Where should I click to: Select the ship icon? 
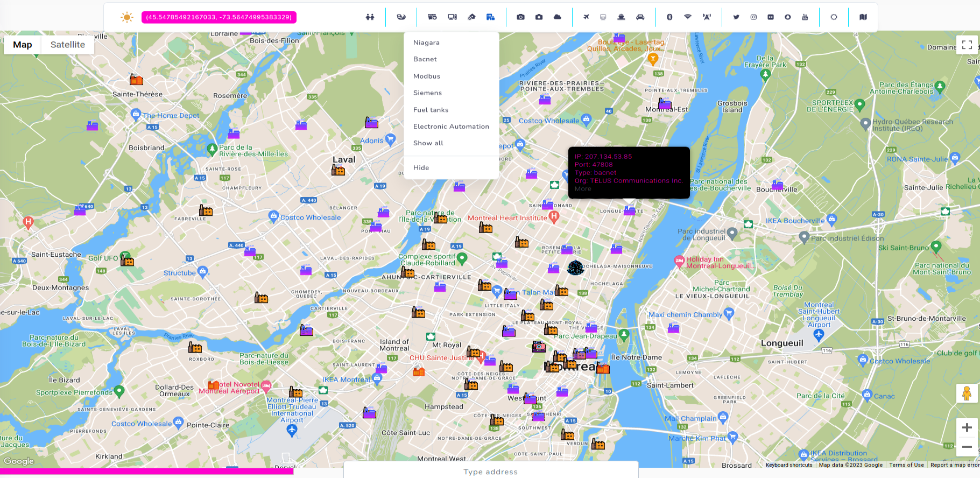click(x=621, y=17)
